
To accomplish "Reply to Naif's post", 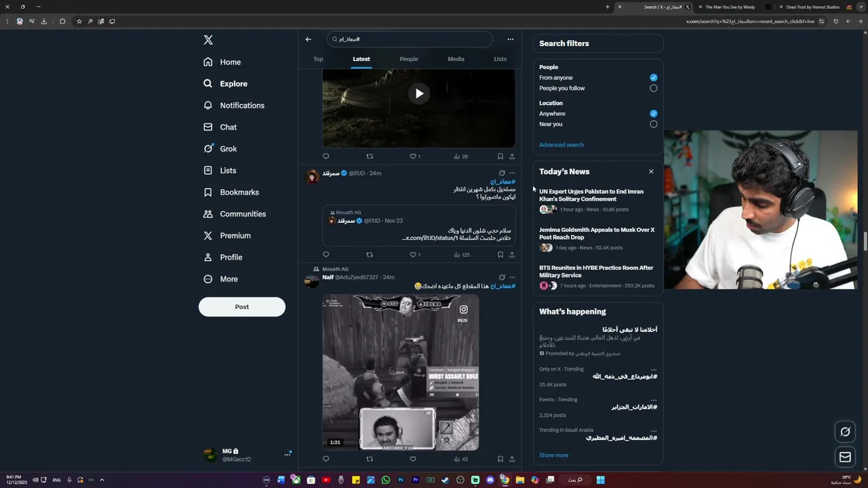I will click(x=325, y=459).
